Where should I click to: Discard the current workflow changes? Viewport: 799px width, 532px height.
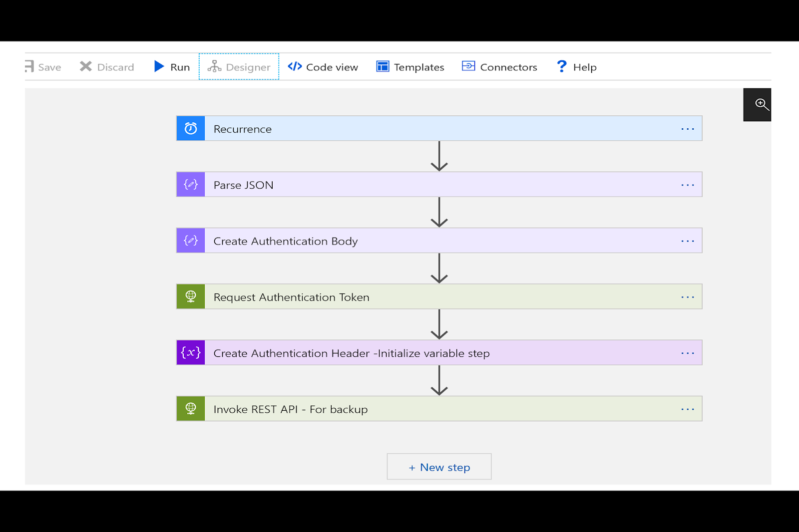tap(106, 67)
